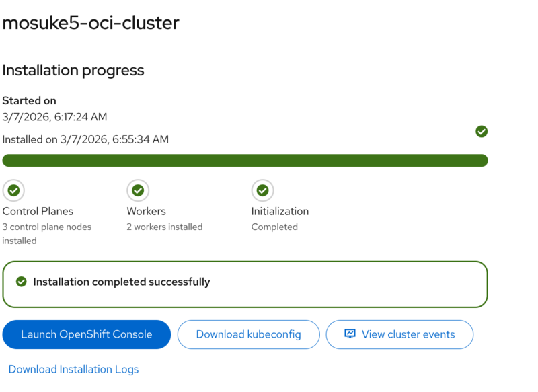Click the Installation completed successfully message
This screenshot has width=538, height=392.
(122, 282)
